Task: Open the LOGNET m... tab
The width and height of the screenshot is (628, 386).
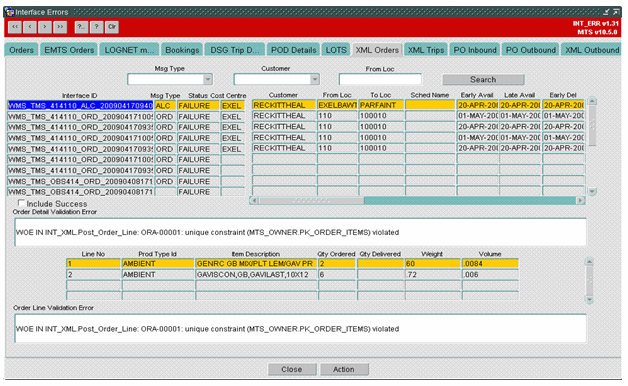Action: (129, 50)
